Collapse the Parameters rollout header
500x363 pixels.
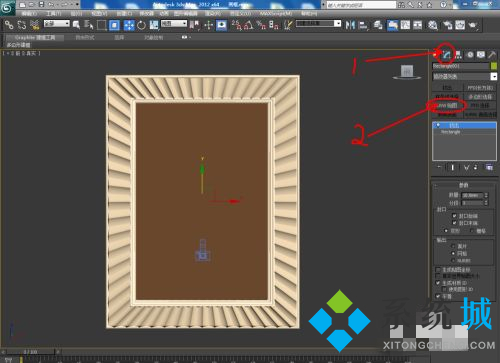click(464, 185)
